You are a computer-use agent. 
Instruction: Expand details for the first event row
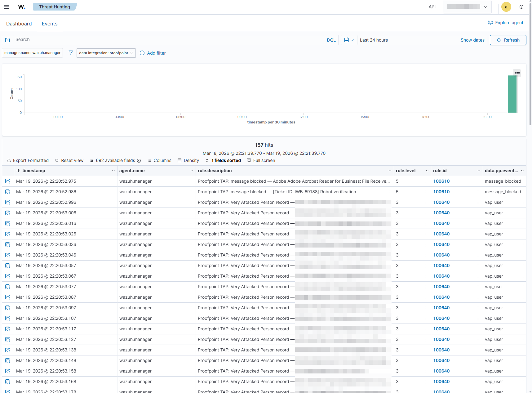pyautogui.click(x=8, y=181)
